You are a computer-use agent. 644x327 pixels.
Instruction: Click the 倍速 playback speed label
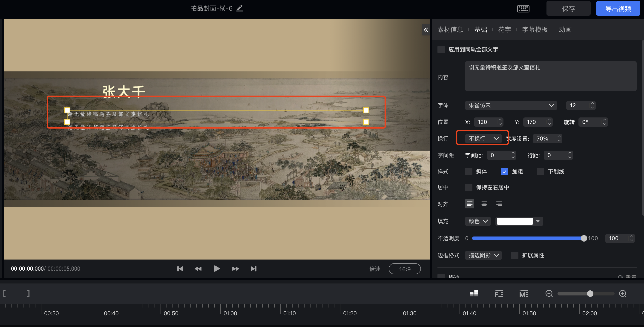tap(375, 269)
